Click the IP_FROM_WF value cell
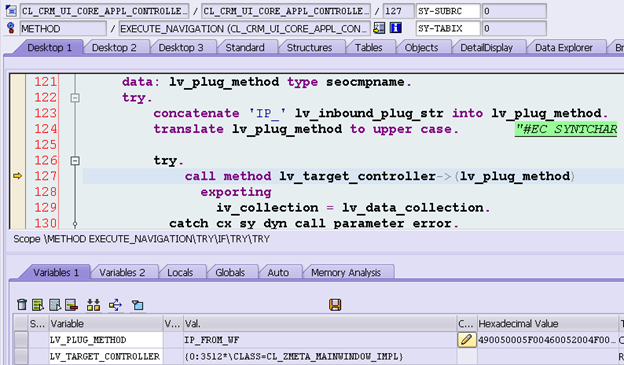The height and width of the screenshot is (365, 624). click(x=320, y=340)
